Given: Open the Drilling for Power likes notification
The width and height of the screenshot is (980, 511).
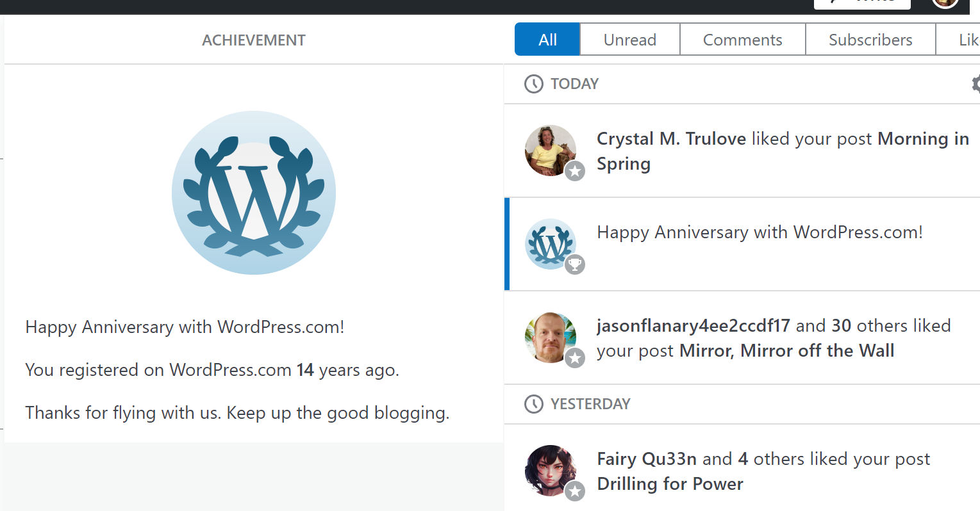Looking at the screenshot, I should (x=763, y=471).
